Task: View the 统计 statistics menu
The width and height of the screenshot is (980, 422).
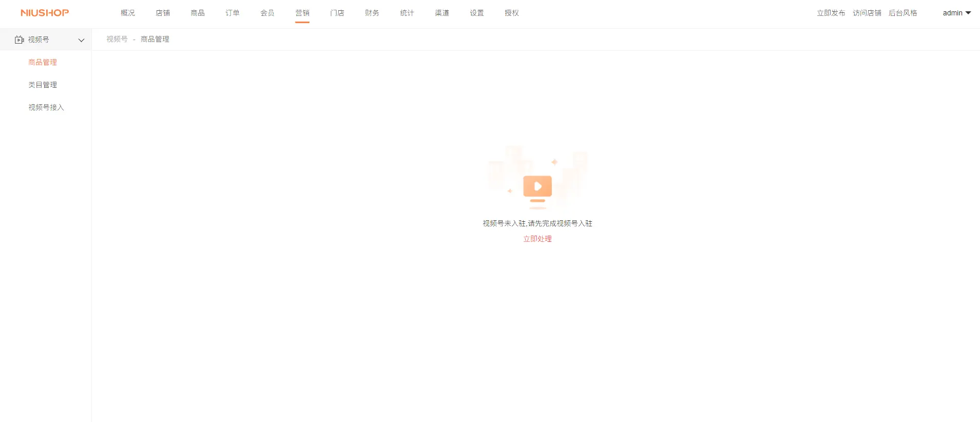Action: (x=407, y=13)
